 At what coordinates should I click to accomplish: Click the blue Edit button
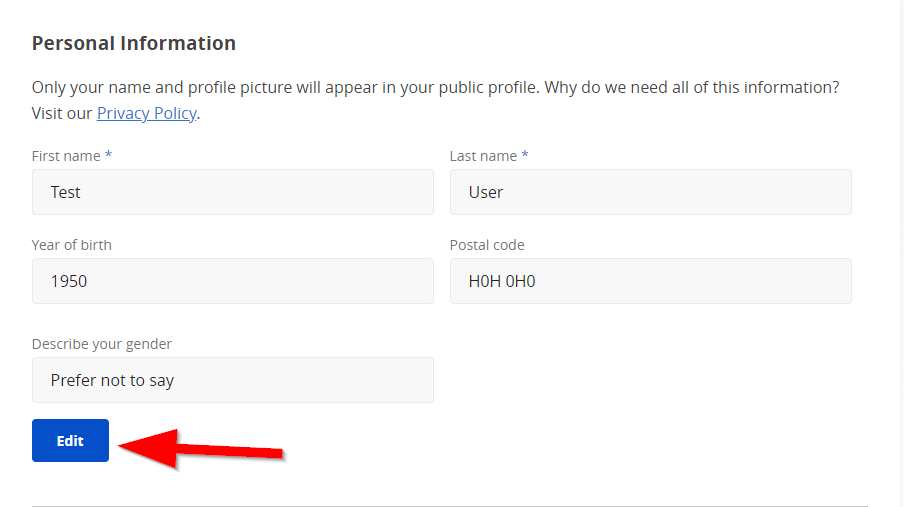coord(70,440)
